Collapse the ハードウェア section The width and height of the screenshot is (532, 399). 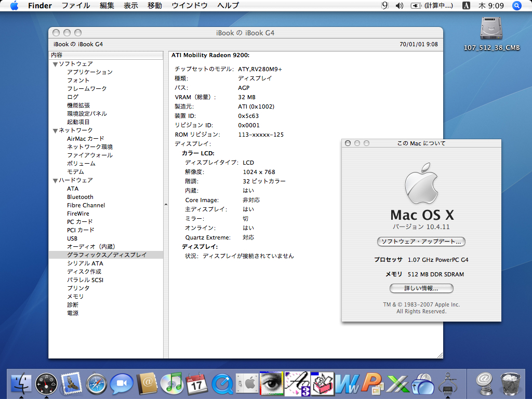pyautogui.click(x=55, y=180)
